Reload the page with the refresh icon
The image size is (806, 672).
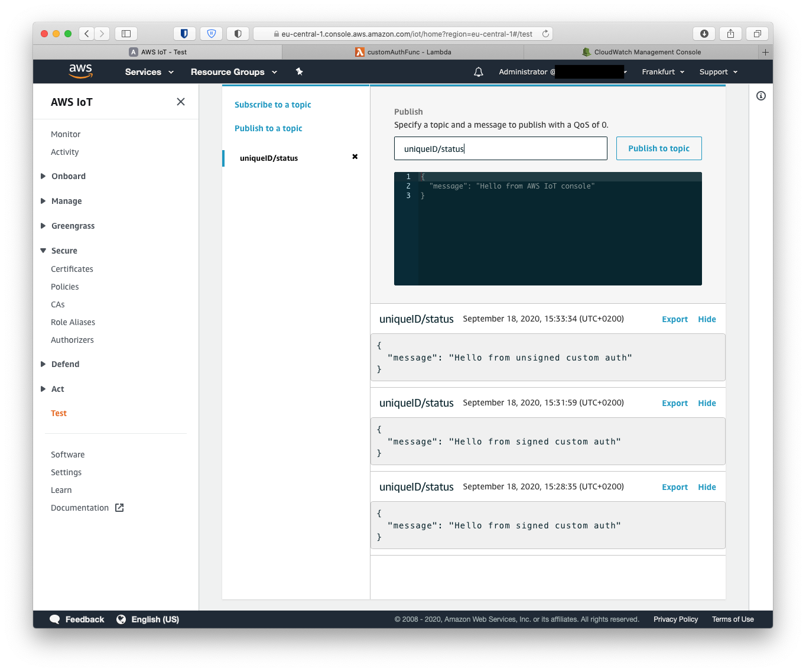(x=545, y=34)
